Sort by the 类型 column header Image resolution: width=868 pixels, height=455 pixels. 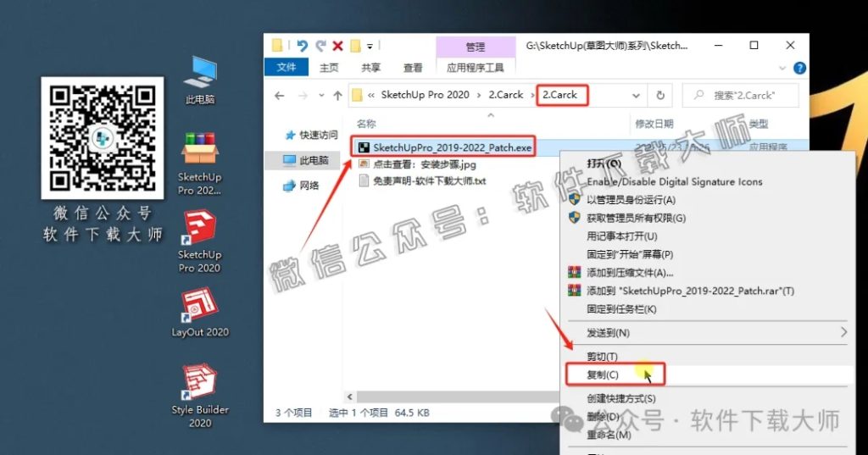tap(759, 124)
